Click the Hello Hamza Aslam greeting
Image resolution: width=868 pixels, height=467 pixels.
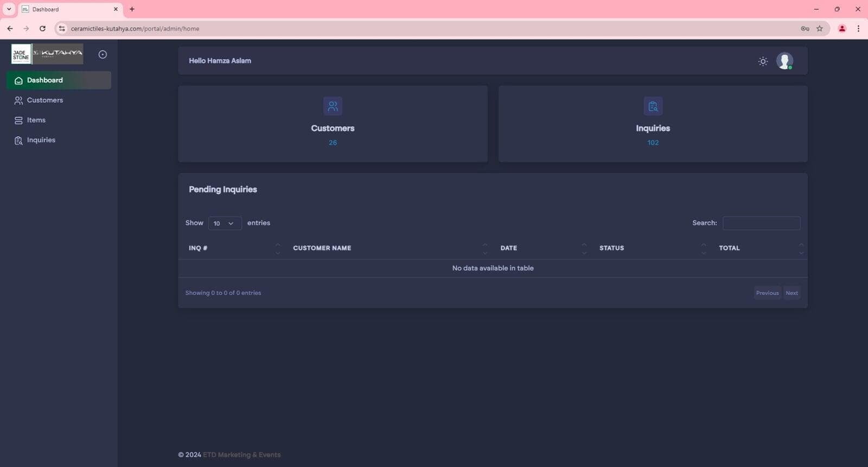[220, 61]
